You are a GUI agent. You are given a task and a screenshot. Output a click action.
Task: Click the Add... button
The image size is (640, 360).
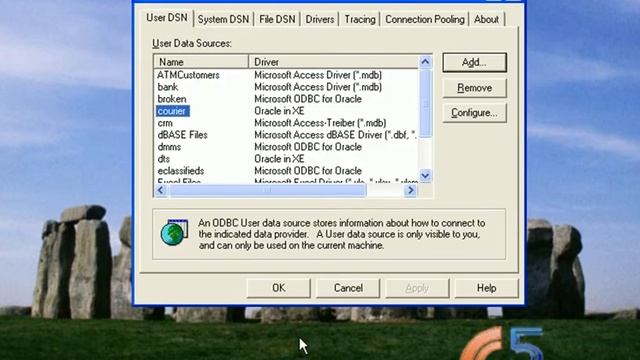pos(474,62)
